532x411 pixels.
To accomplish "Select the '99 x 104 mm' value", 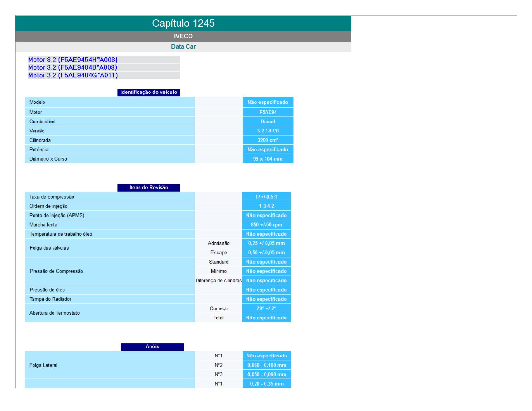I will coord(268,159).
